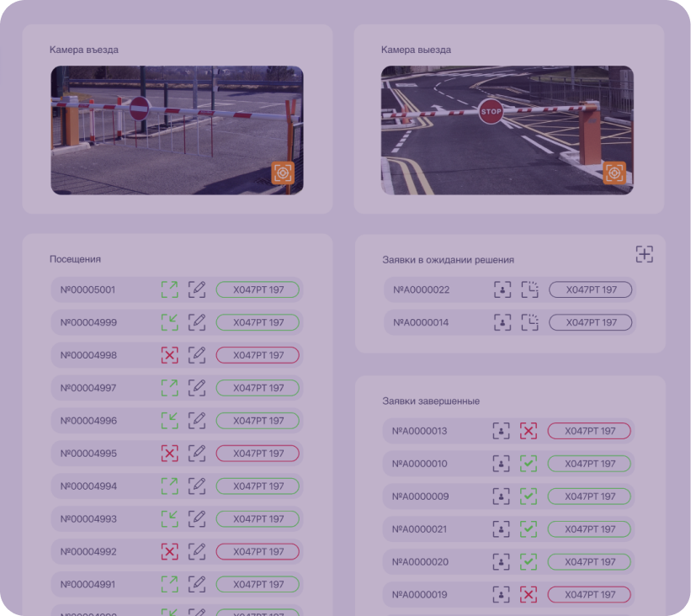Edit visit №00004995 via pencil icon
Screen dimensions: 691x616
pyautogui.click(x=197, y=454)
